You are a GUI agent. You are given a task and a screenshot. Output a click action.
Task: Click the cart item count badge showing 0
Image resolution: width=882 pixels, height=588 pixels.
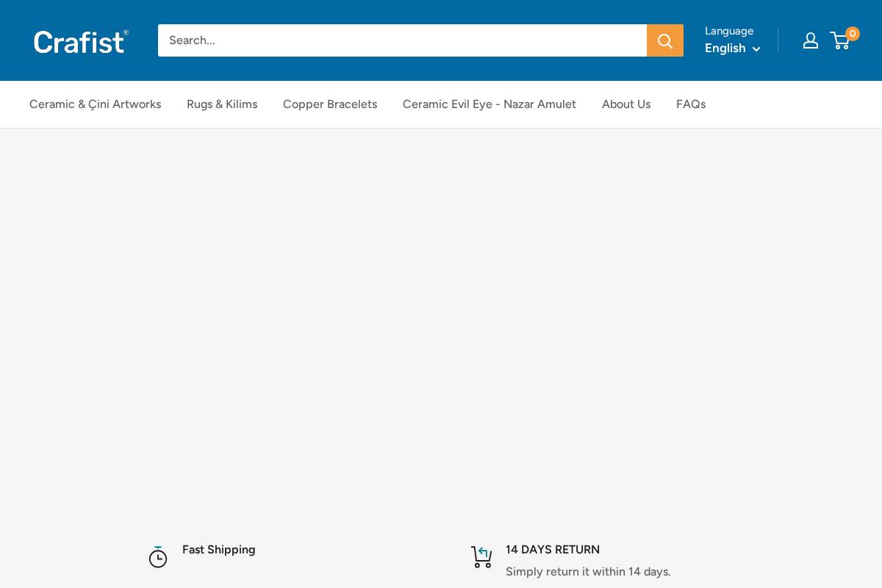click(x=853, y=33)
